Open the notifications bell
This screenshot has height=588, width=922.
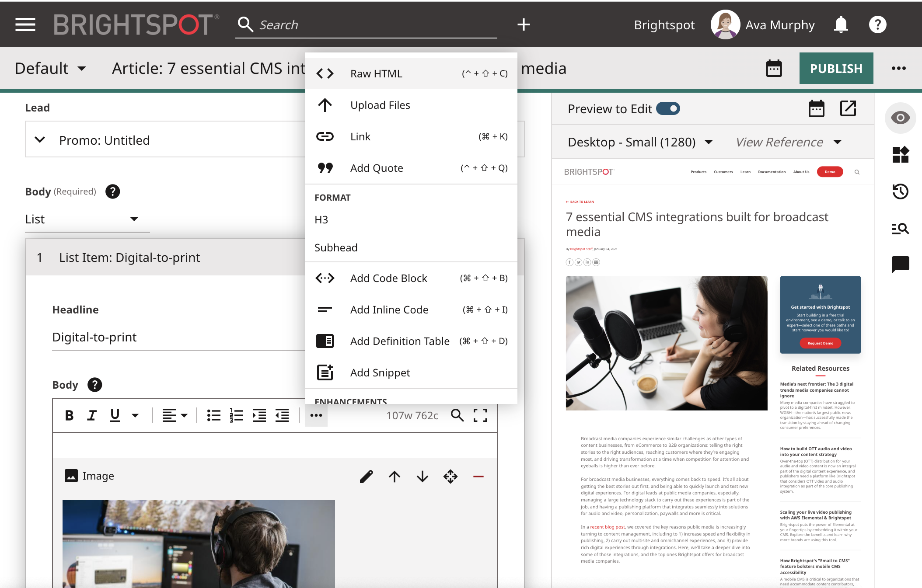point(841,24)
